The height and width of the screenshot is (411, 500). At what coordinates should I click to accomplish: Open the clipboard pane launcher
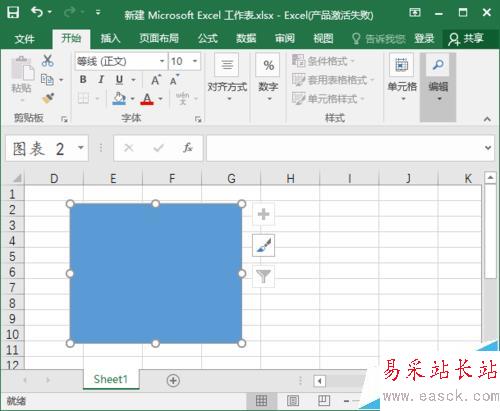tap(64, 119)
